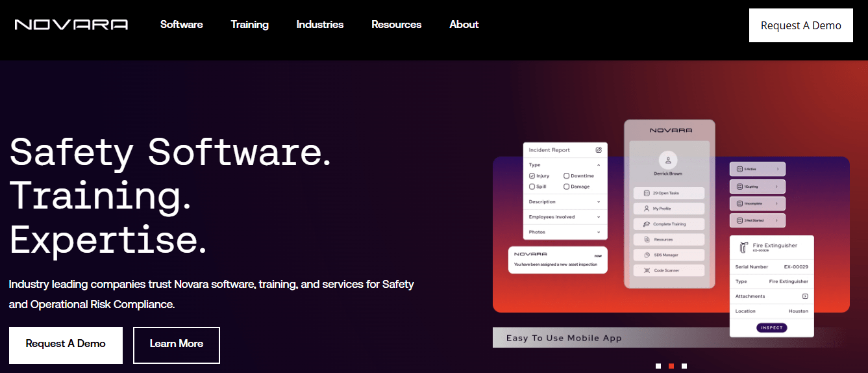Click the chevron on the 5 Active row
868x373 pixels.
point(778,169)
